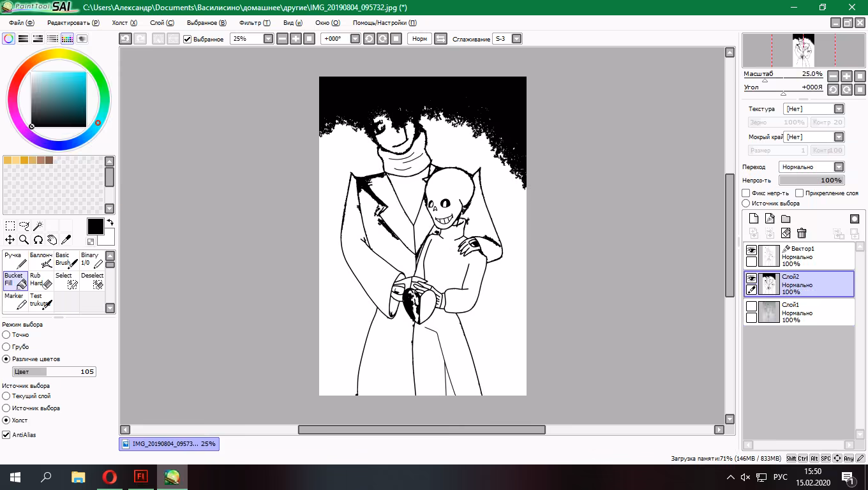
Task: Select the Ручка pen tool
Action: point(15,260)
